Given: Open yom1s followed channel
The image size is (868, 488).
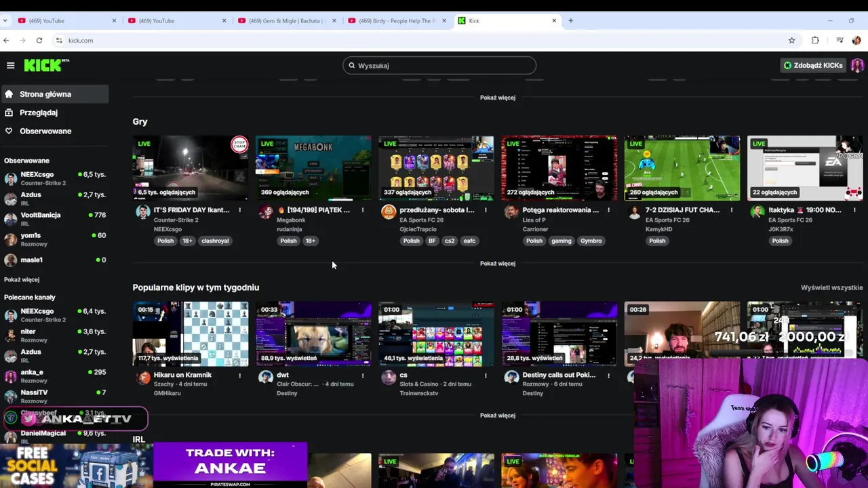Looking at the screenshot, I should click(54, 239).
